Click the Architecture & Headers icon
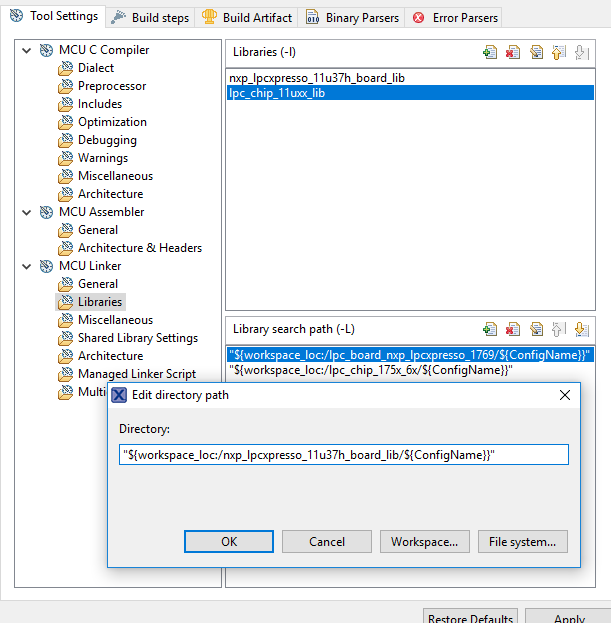 (66, 248)
